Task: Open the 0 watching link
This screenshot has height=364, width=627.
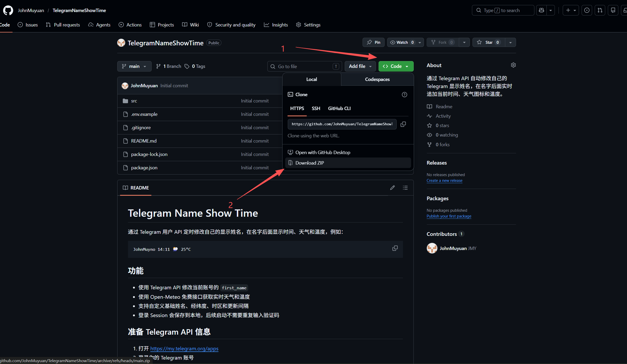Action: [443, 135]
